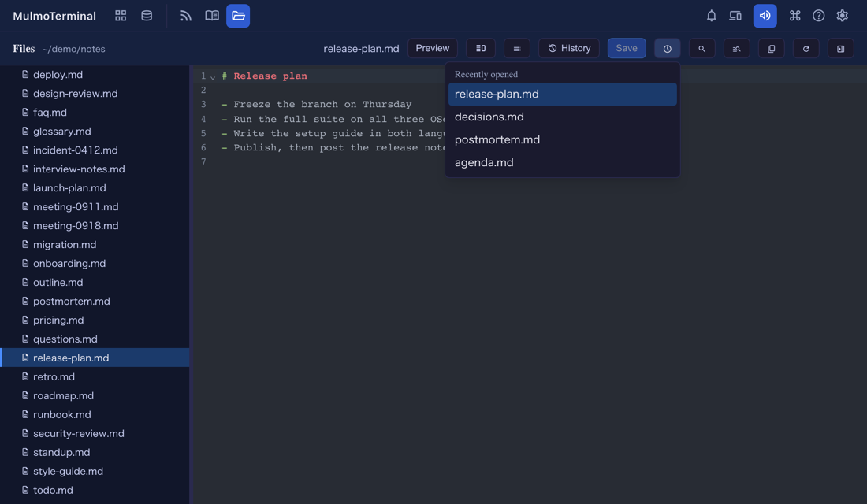Open todo.md in file list

point(95,490)
